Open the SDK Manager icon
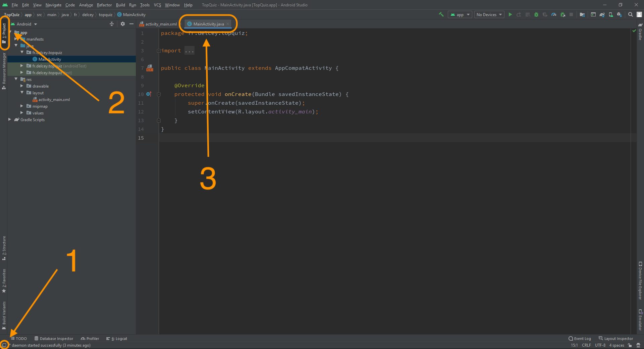This screenshot has width=644, height=349. click(620, 14)
